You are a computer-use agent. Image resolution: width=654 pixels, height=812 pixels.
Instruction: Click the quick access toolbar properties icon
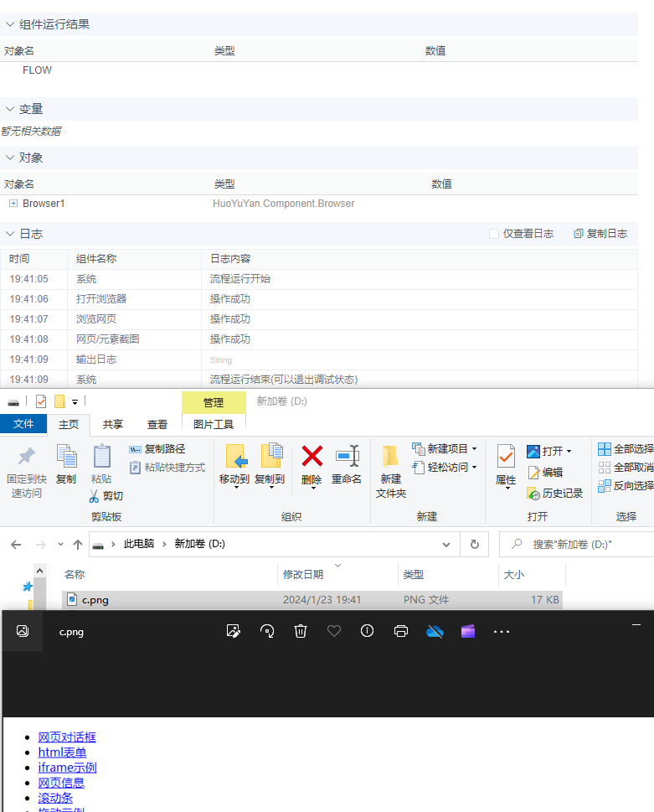pos(41,401)
